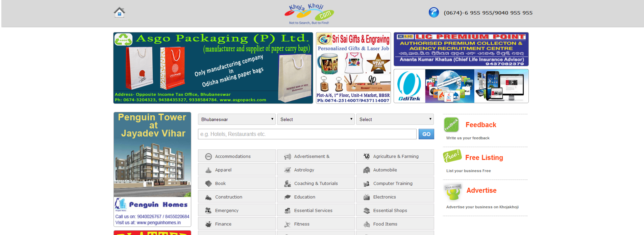Click the green Free tag icon

tap(452, 156)
